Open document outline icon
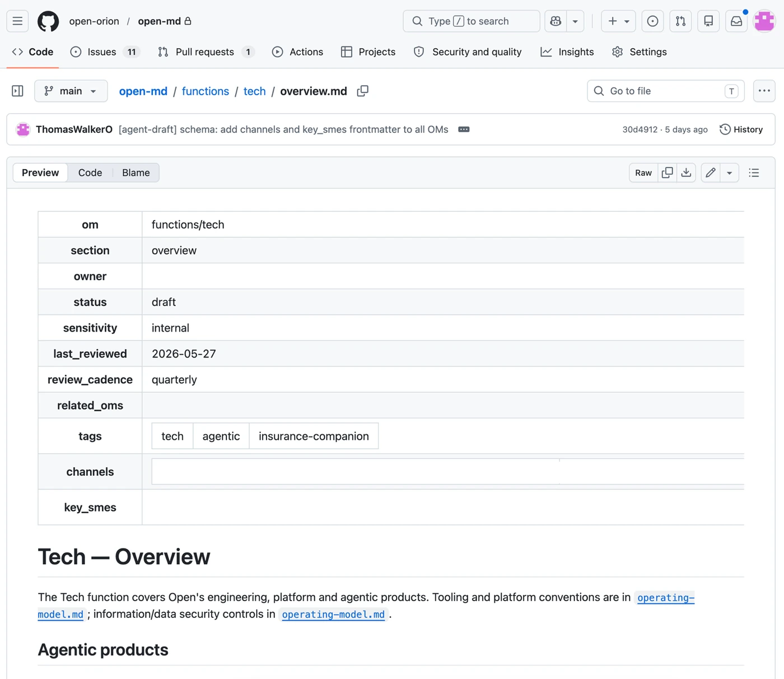 (754, 173)
